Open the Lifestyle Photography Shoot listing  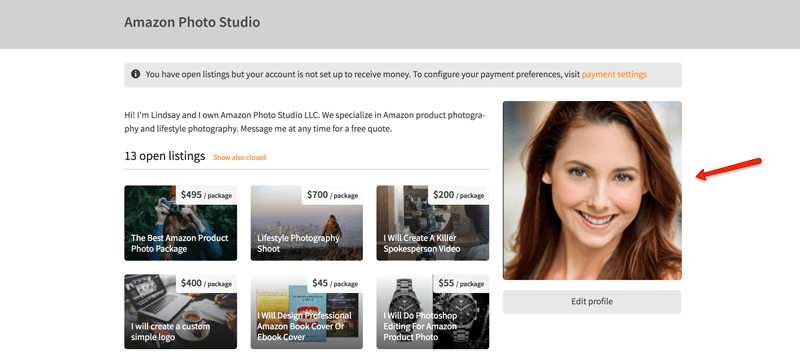(x=307, y=223)
